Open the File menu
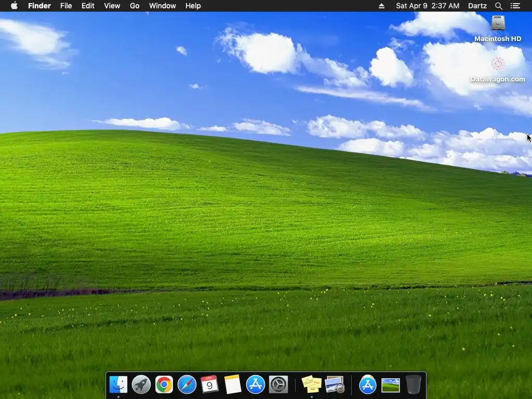 tap(66, 6)
